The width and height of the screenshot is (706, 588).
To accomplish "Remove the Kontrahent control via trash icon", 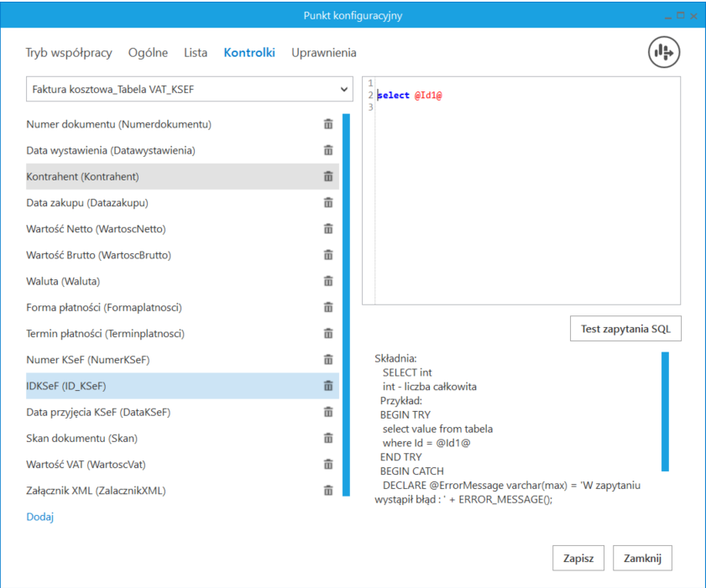I will click(328, 176).
